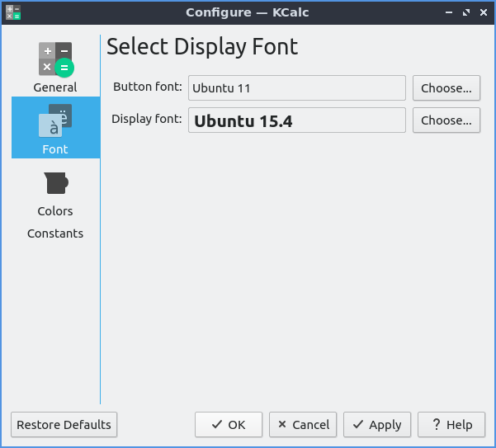
Task: Choose a new Display font
Action: [x=446, y=120]
